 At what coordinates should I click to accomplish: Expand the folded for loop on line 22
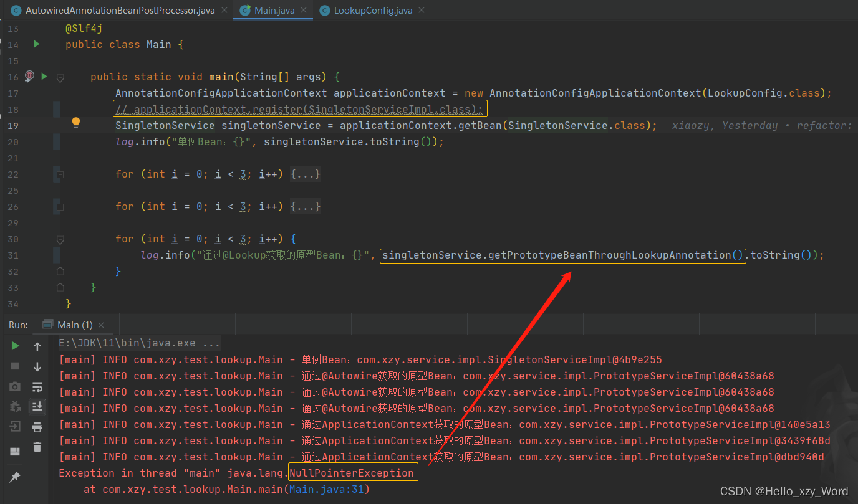coord(60,174)
